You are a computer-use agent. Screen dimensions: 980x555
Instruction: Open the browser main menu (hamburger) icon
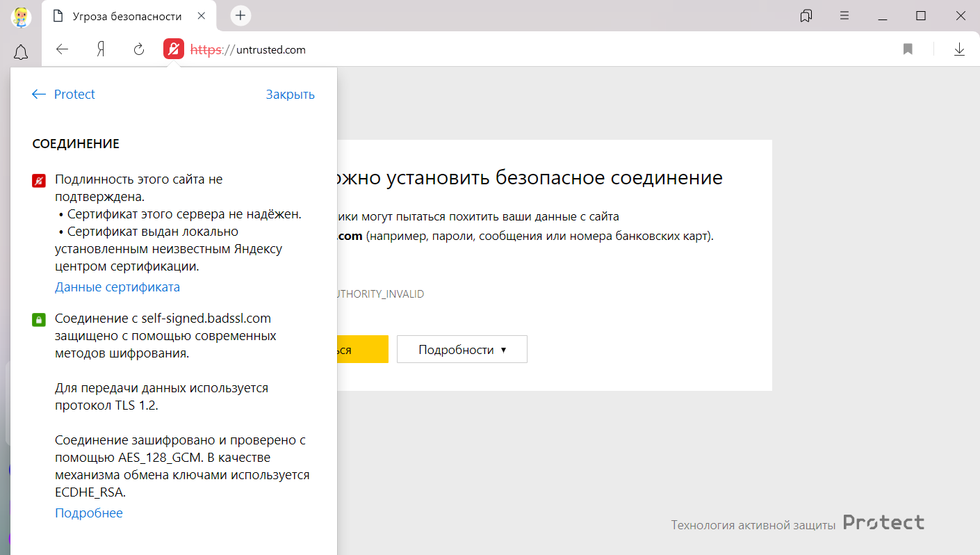tap(844, 15)
